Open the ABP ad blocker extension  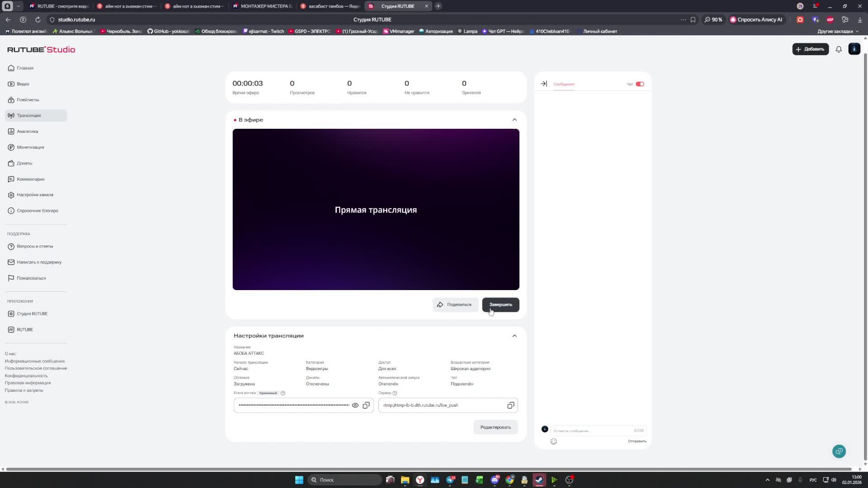pyautogui.click(x=830, y=19)
